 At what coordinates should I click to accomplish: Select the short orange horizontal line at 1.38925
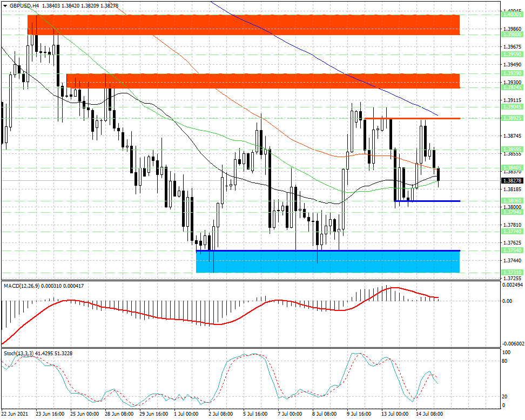point(412,118)
